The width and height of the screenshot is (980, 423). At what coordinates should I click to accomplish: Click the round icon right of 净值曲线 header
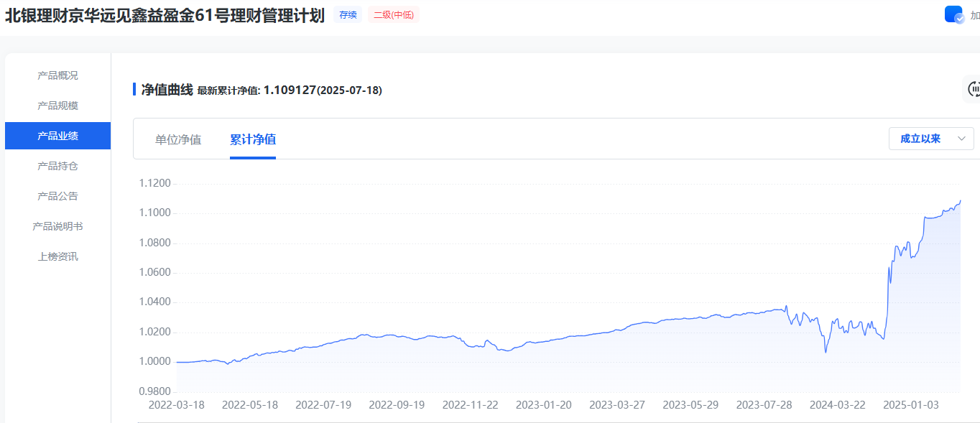point(973,89)
